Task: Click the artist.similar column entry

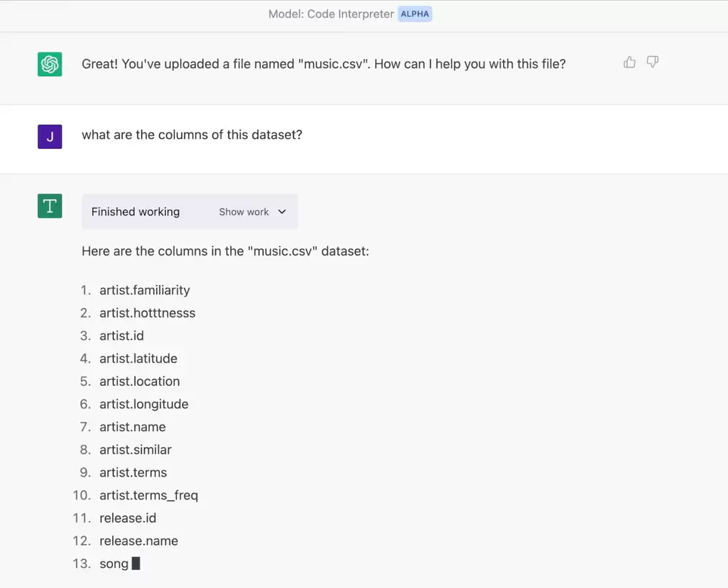Action: tap(135, 450)
